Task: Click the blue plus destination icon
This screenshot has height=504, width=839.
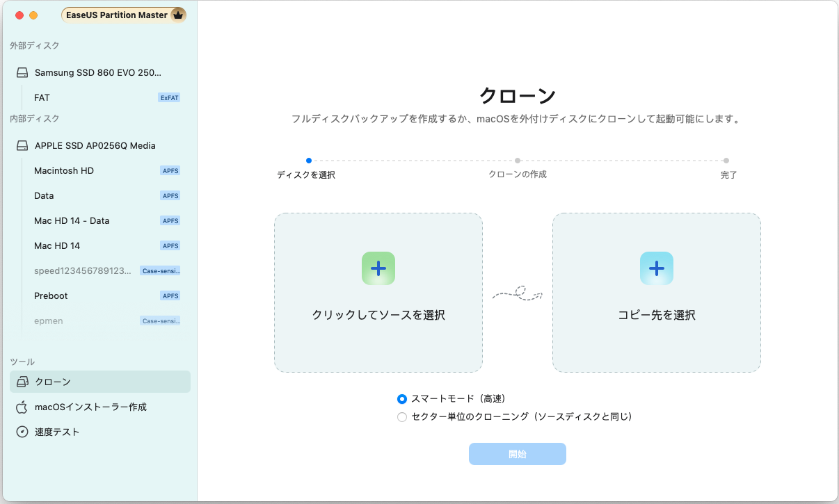Action: coord(656,268)
